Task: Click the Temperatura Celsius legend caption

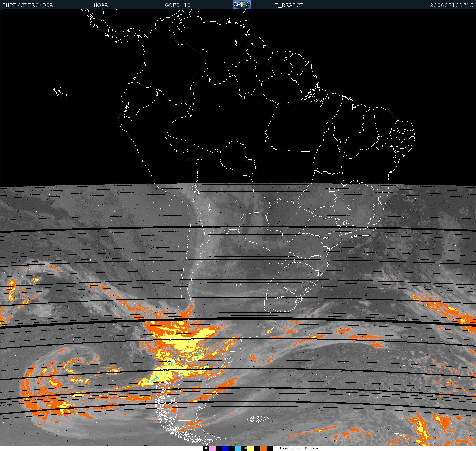Action: pos(298,448)
